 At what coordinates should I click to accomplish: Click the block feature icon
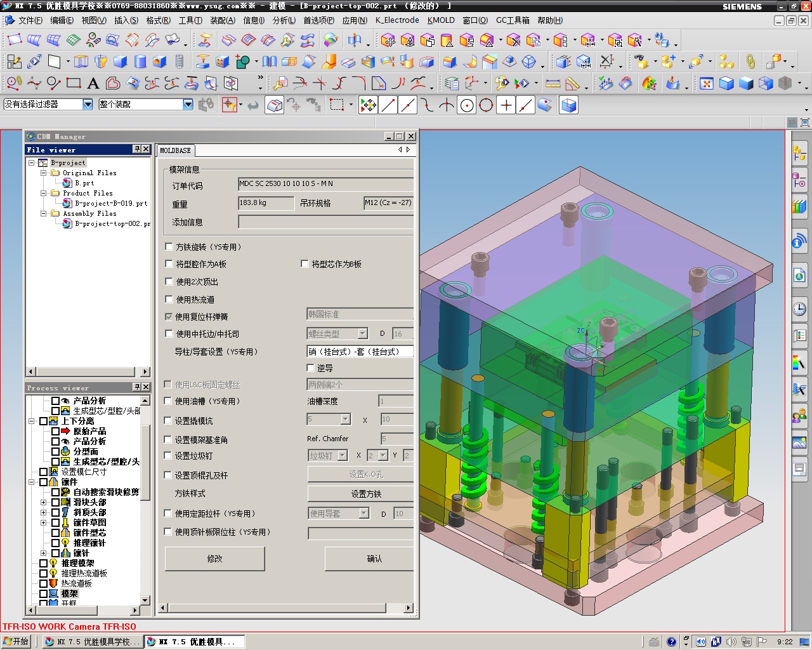click(120, 62)
